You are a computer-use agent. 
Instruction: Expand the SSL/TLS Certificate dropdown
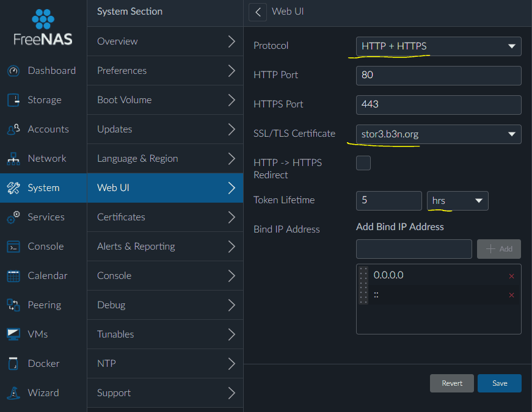[439, 134]
